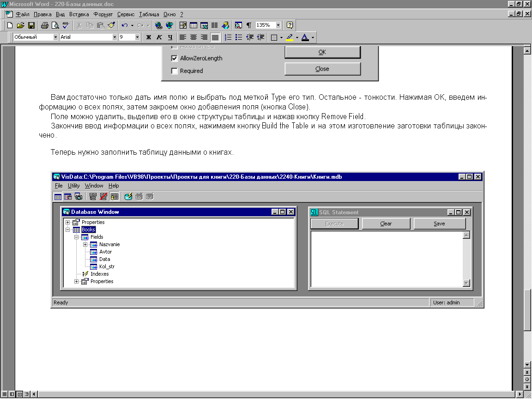Run the spelling check (ABC checkmark icon)
Image resolution: width=532 pixels, height=399 pixels.
click(x=66, y=25)
